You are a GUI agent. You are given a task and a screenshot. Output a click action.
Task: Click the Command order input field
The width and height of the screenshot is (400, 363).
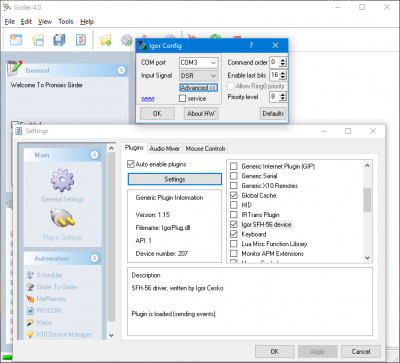(275, 62)
